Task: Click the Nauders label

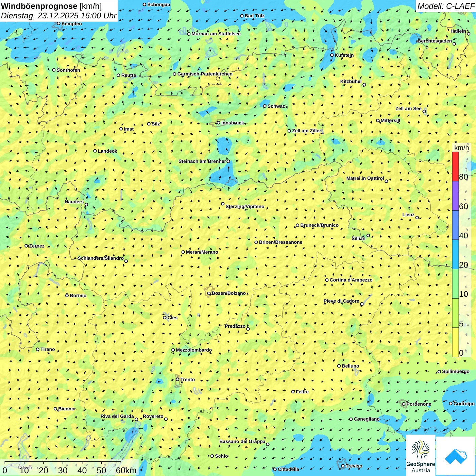Action: coord(74,202)
